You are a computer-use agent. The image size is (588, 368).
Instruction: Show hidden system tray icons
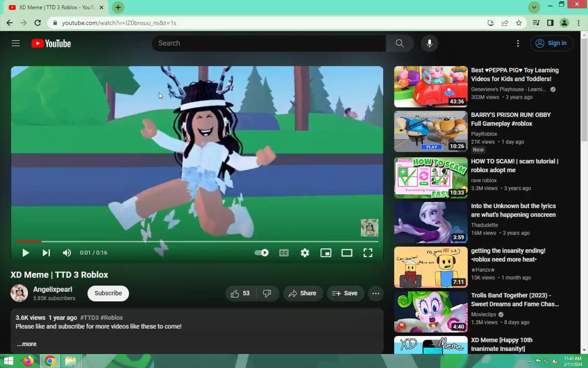[530, 361]
